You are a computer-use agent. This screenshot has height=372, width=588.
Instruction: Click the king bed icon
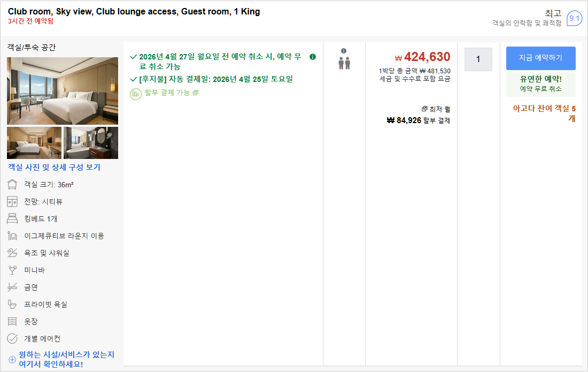12,219
